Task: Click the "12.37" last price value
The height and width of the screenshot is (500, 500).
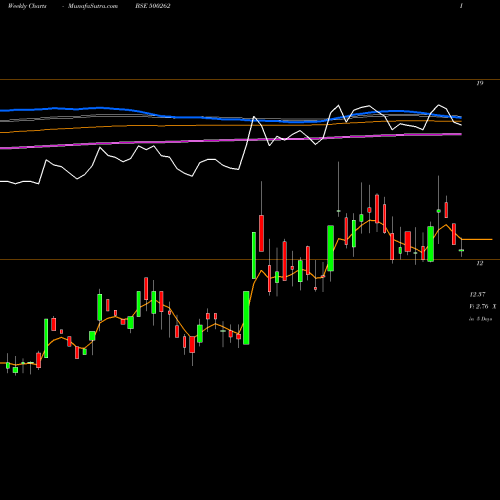Action: 478,294
